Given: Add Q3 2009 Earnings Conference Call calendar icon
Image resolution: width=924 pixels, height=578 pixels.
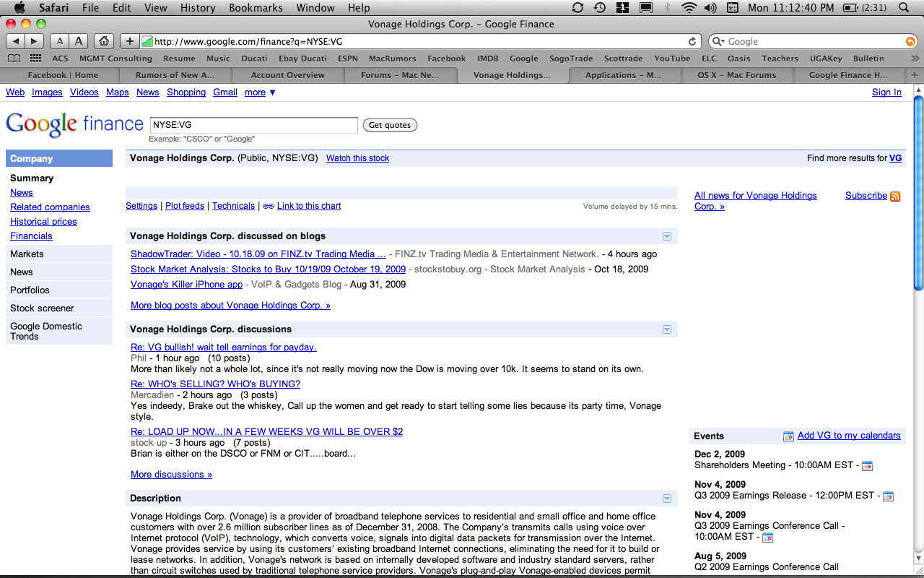Looking at the screenshot, I should point(768,538).
